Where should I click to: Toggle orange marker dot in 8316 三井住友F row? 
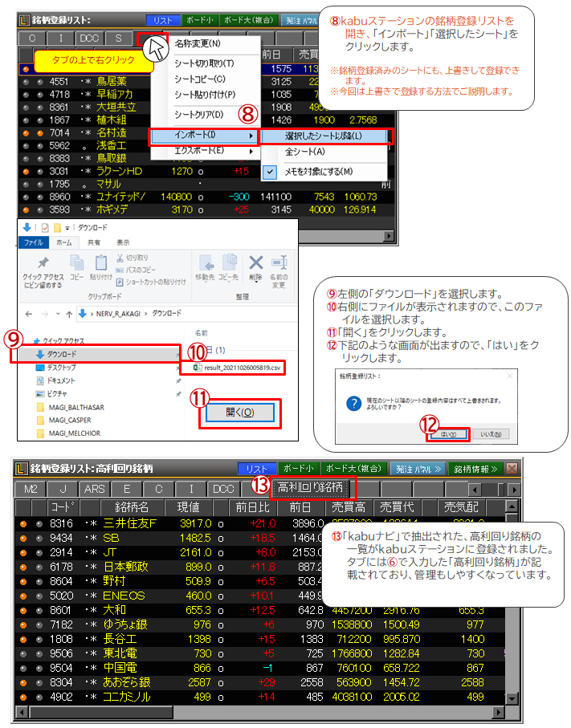tap(22, 523)
